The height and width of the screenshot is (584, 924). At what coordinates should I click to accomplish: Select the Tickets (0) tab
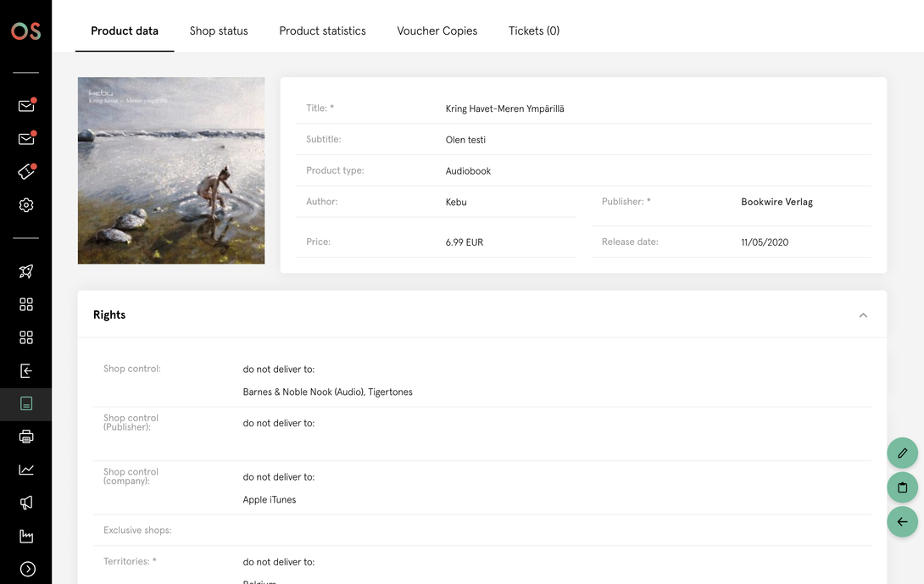534,31
